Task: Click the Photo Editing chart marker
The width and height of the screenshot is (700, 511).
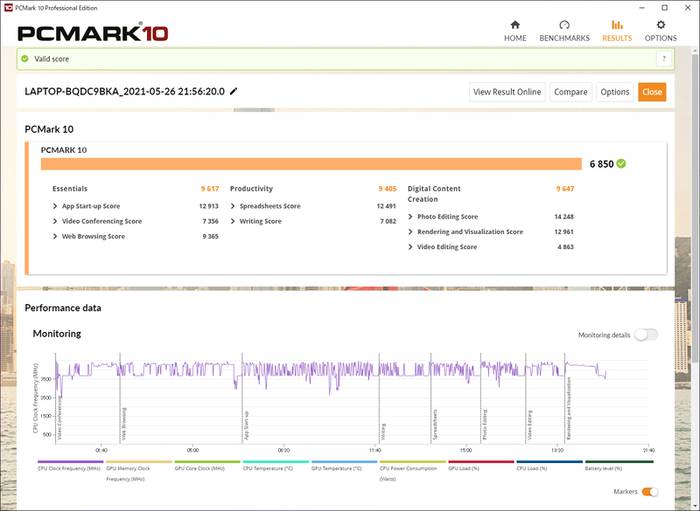Action: [x=481, y=399]
